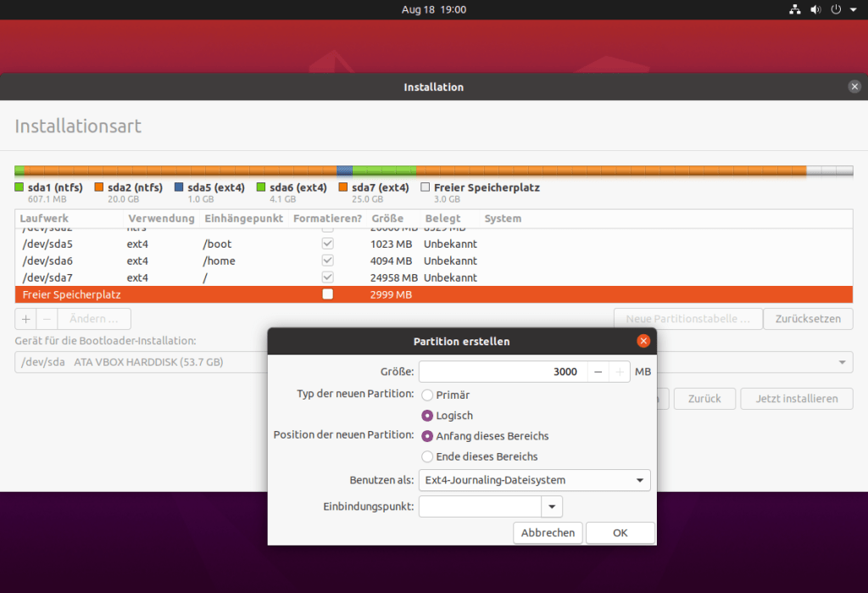Choose Ende dieses Bereichs position
This screenshot has height=593, width=868.
point(427,456)
